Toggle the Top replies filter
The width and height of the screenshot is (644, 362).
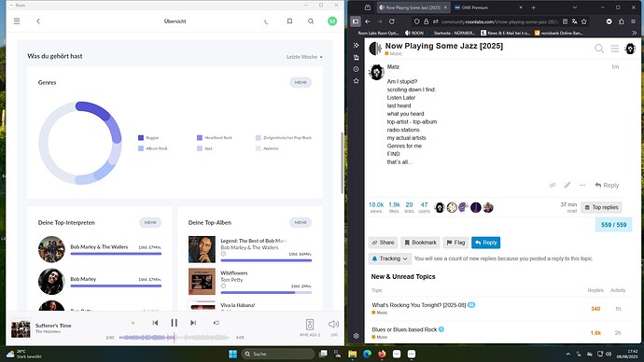[x=601, y=207]
